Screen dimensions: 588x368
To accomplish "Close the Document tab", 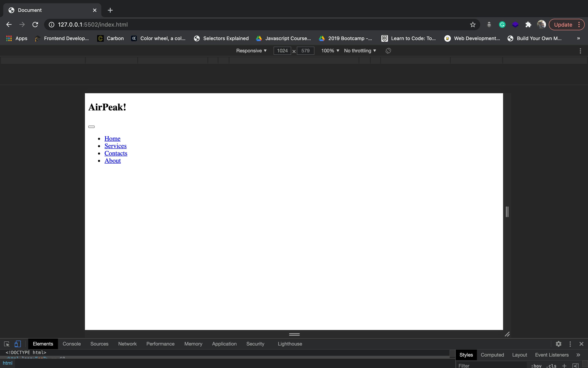I will coord(95,10).
